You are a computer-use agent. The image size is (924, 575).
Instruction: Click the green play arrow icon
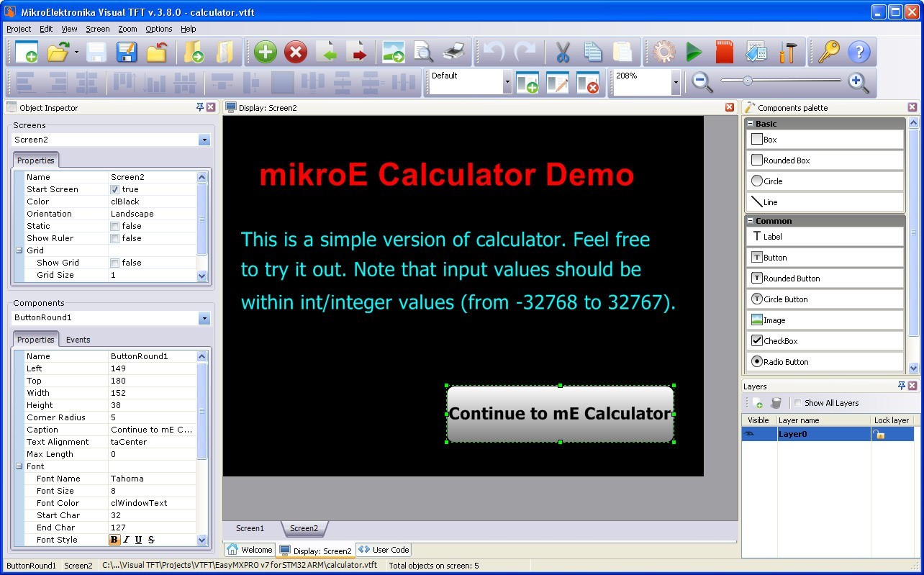694,52
